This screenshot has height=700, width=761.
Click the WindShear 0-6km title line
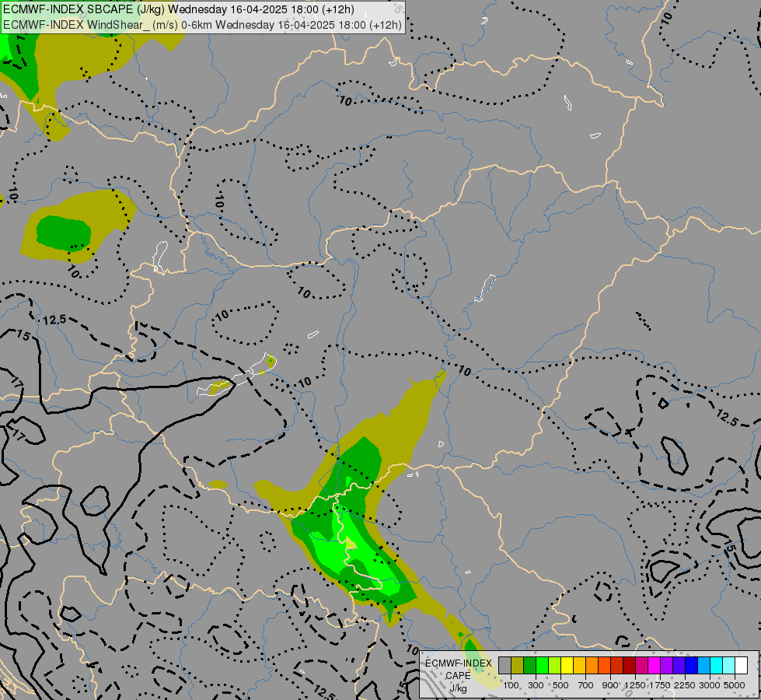tap(202, 24)
